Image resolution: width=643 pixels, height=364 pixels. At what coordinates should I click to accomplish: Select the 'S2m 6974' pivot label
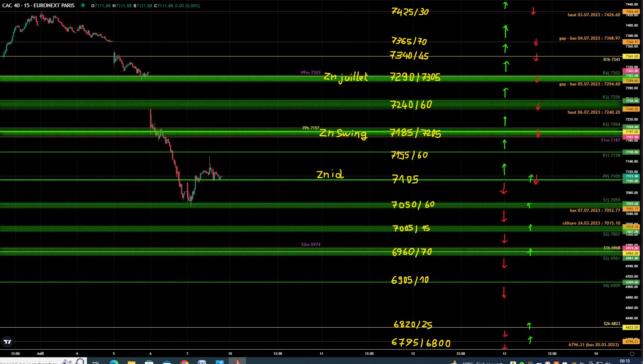(x=311, y=245)
